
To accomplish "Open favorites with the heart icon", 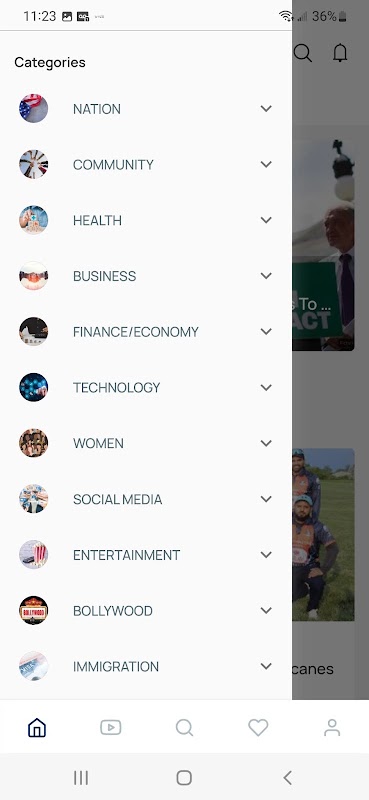I will coord(258,727).
